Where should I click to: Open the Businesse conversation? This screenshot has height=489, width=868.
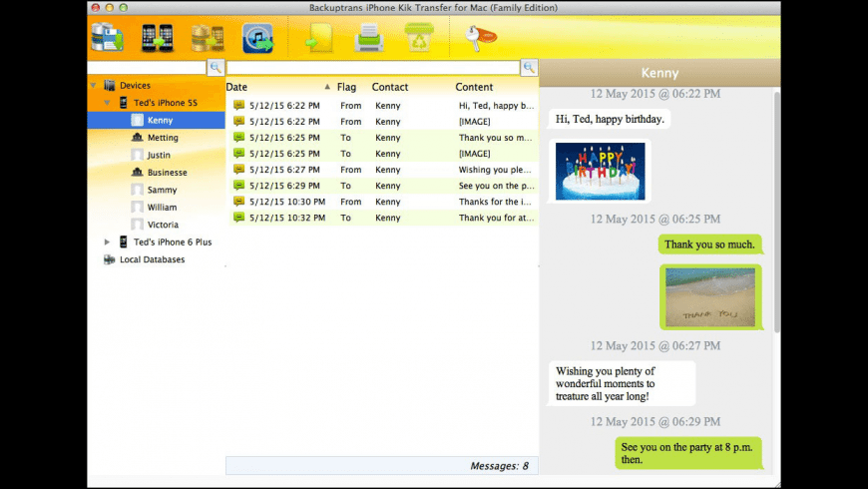(x=168, y=173)
